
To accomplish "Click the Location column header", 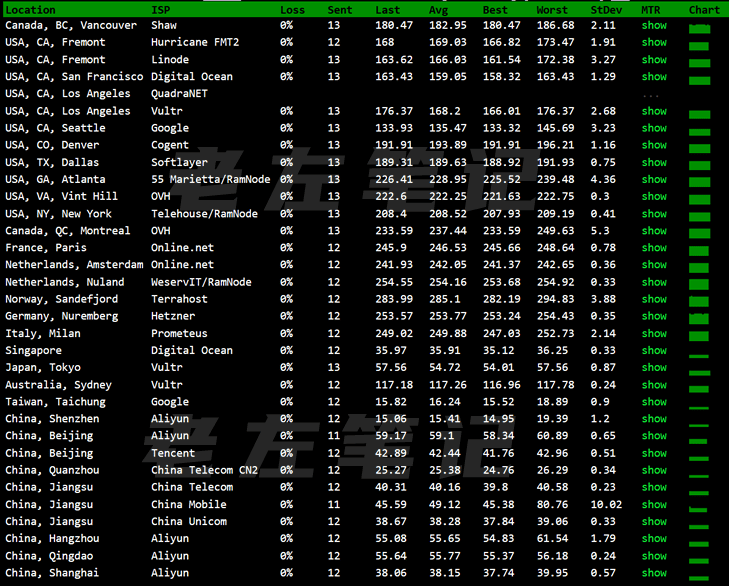I will point(30,10).
